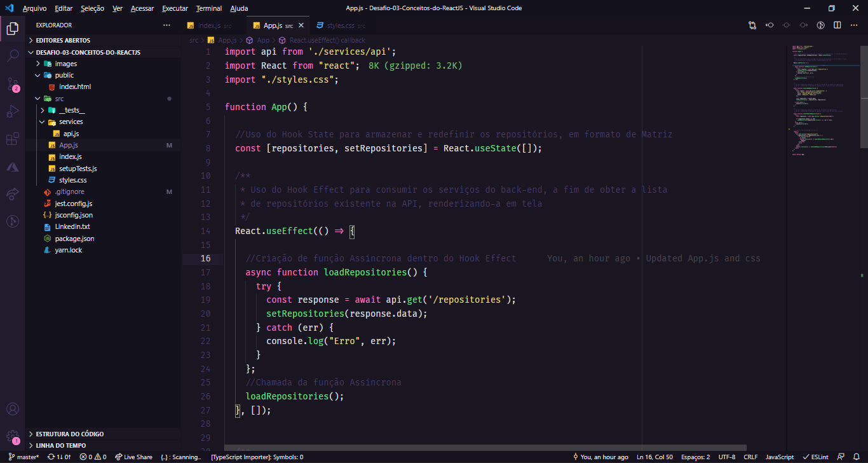The width and height of the screenshot is (868, 463).
Task: Open the Search view in the Activity Bar
Action: [11, 57]
